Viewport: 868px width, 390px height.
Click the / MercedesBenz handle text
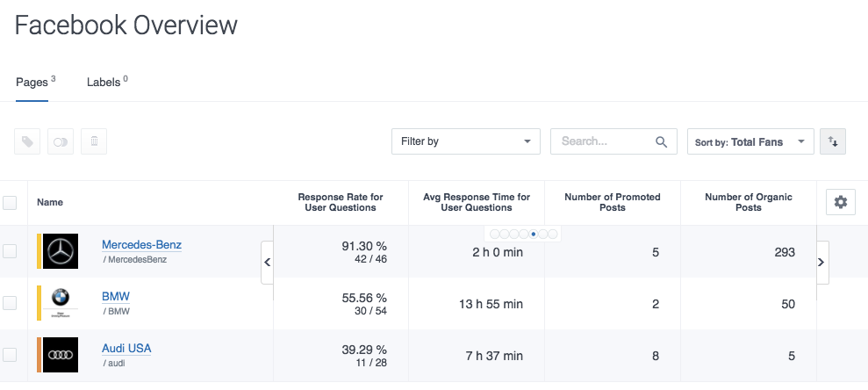(x=134, y=259)
